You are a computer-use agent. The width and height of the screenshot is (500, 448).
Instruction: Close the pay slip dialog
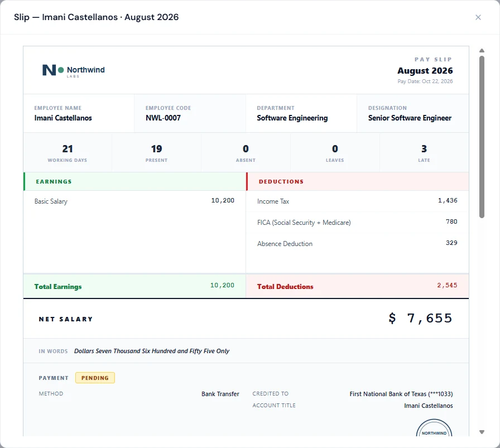pyautogui.click(x=478, y=17)
